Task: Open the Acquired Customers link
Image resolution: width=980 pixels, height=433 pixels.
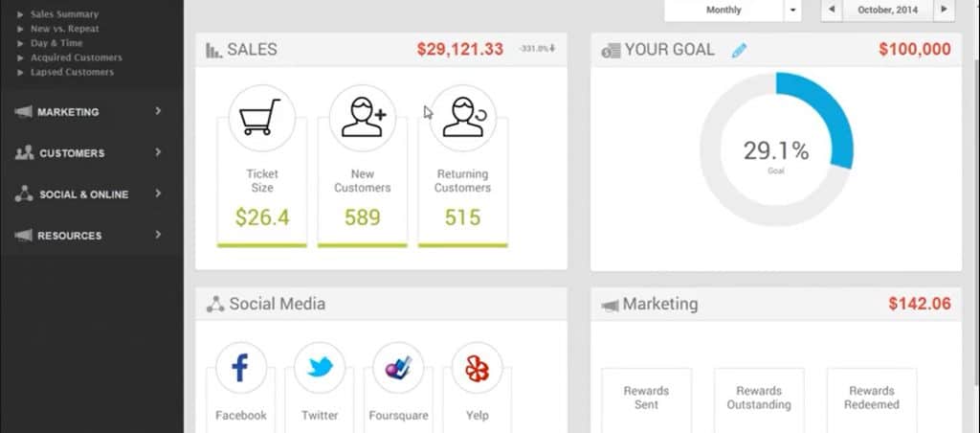Action: click(77, 57)
